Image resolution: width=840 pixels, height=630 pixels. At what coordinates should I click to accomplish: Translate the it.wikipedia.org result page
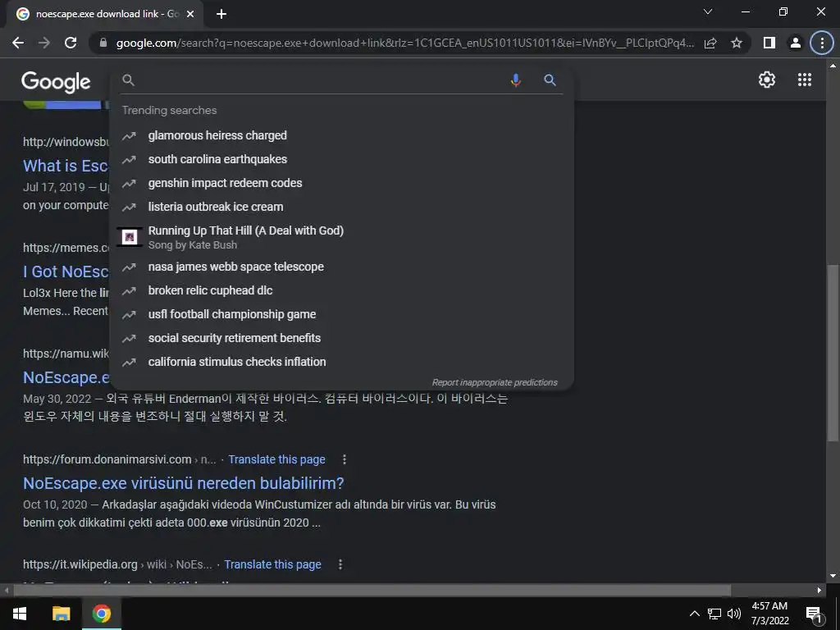272,564
